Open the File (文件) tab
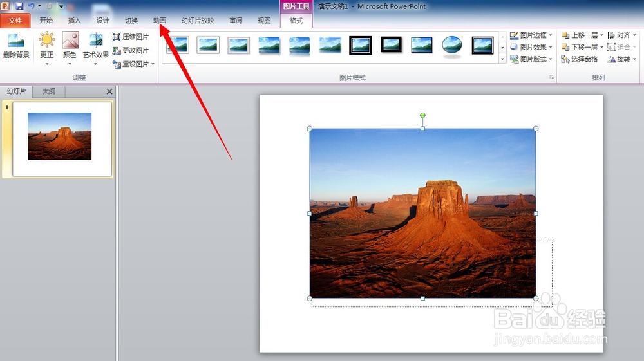The width and height of the screenshot is (644, 361). click(15, 21)
